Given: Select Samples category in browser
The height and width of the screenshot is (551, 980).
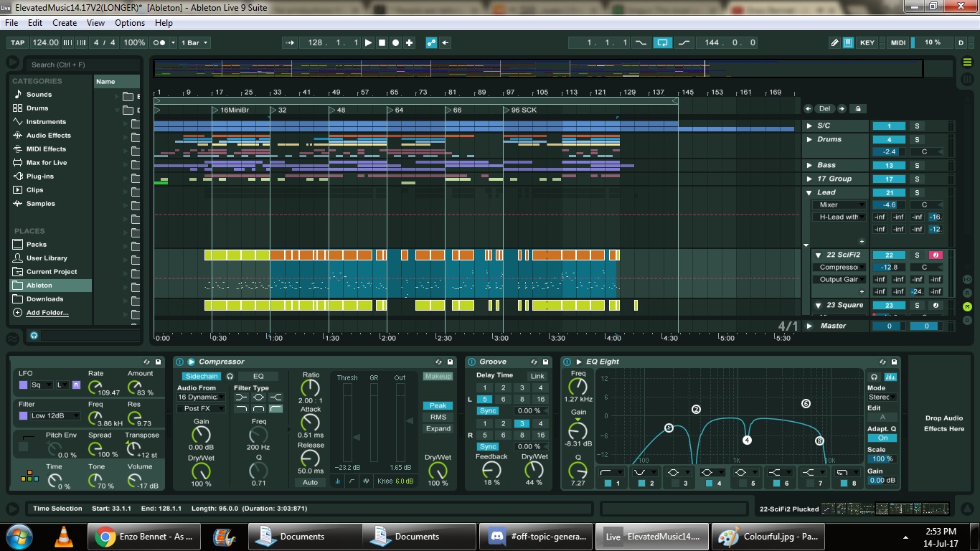Looking at the screenshot, I should (41, 204).
